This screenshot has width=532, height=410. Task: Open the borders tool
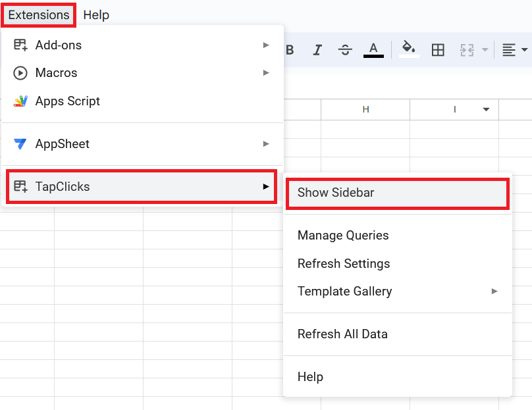438,50
